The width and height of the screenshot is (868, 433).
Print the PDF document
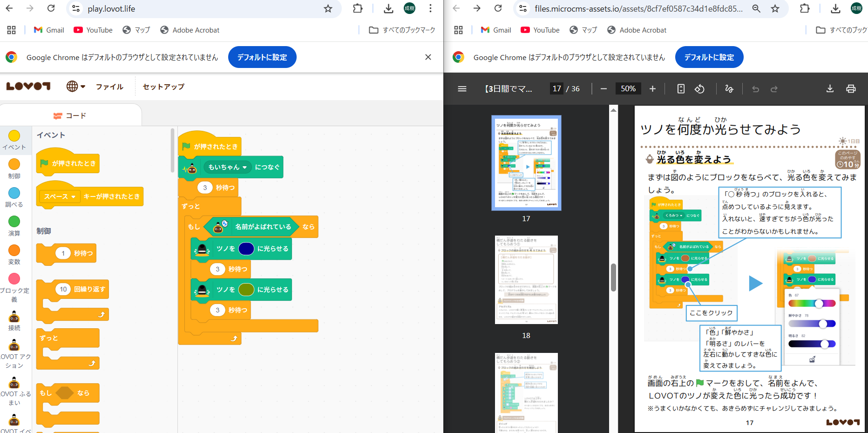851,88
